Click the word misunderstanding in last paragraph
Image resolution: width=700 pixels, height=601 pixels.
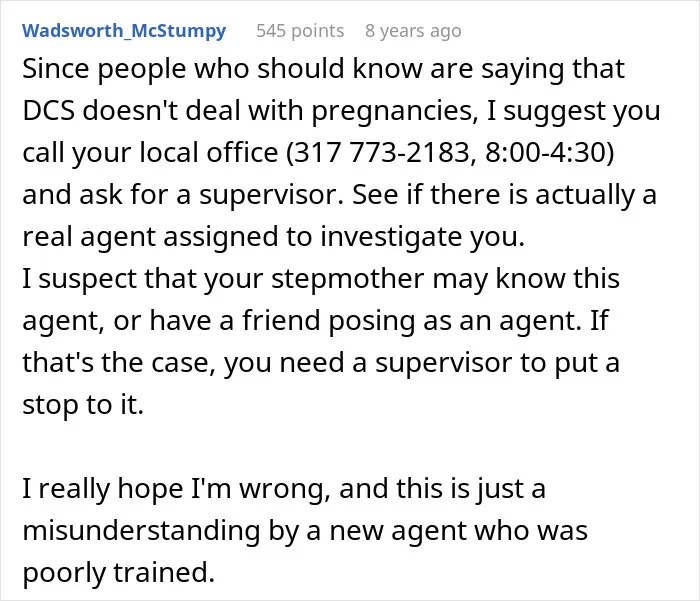(141, 531)
